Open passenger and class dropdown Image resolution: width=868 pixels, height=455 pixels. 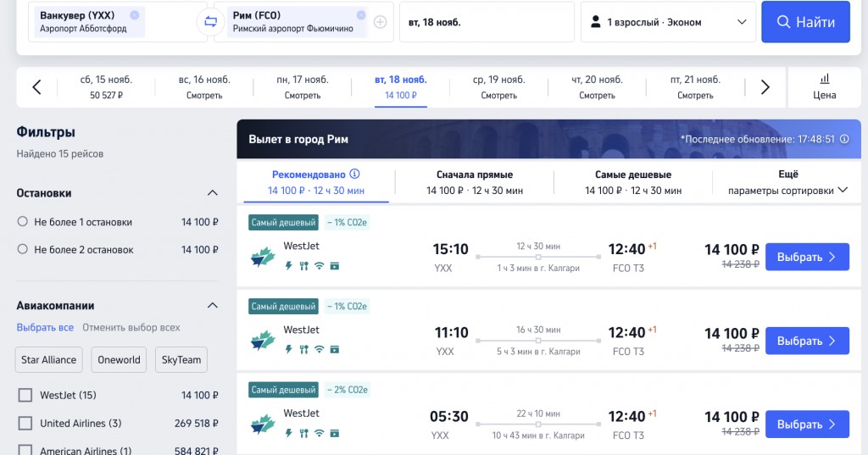(667, 22)
